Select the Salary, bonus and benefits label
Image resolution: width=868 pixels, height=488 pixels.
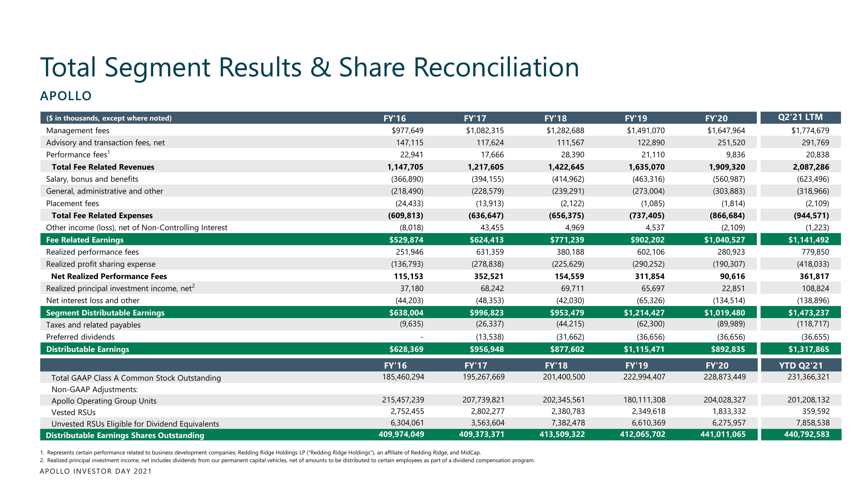tap(92, 179)
